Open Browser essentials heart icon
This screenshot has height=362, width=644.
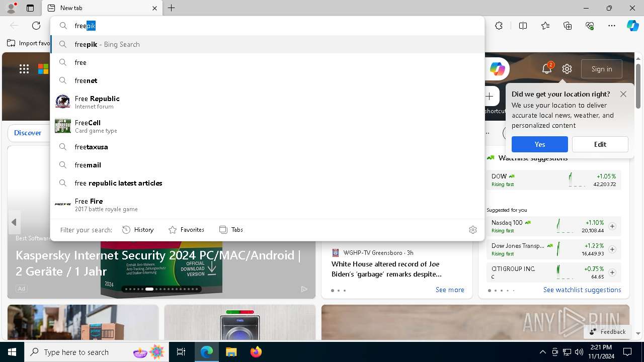pos(590,26)
